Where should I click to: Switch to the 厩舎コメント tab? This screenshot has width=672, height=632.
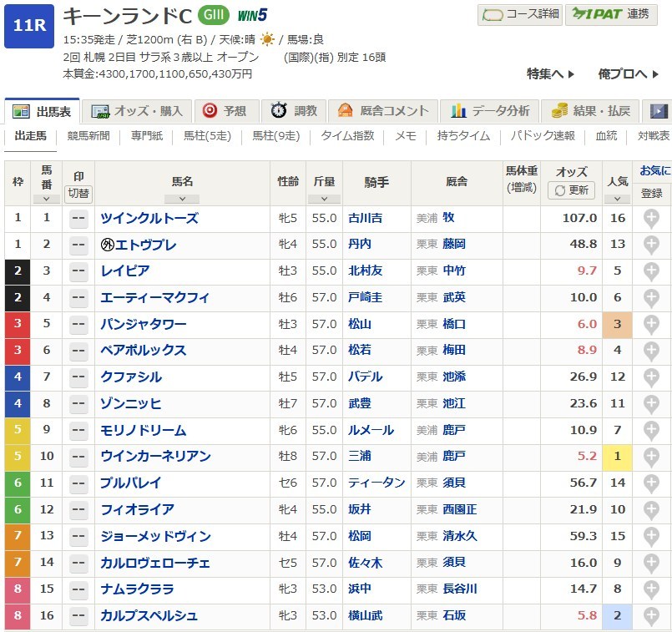[382, 111]
